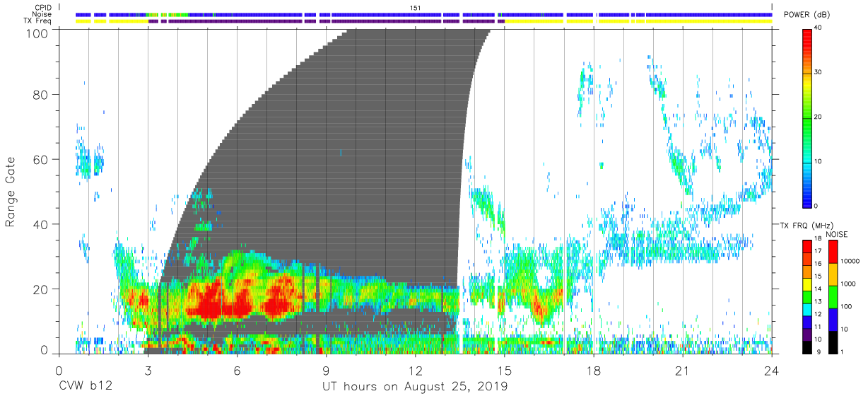The image size is (868, 401).
Task: Click the NOISE color scale bar
Action: point(833,296)
